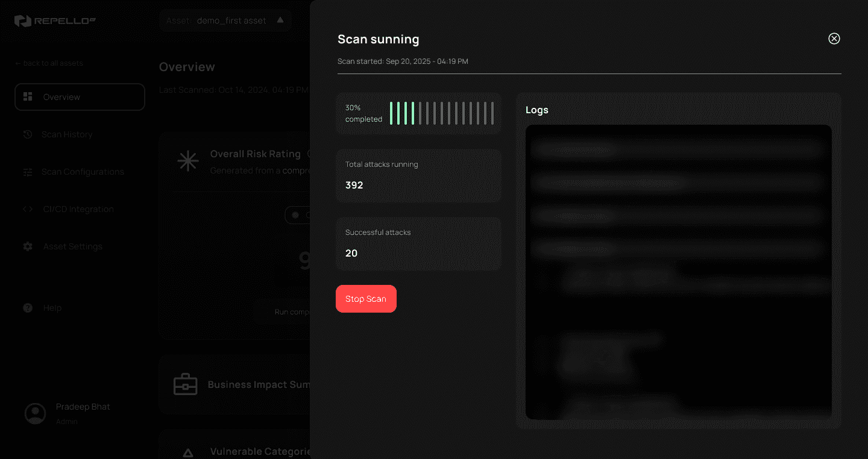Open the demo_first asset dropdown

225,20
